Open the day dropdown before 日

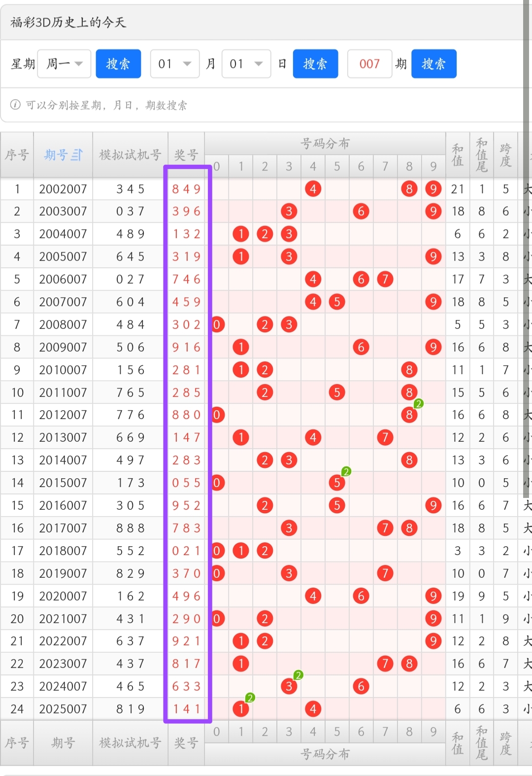246,64
